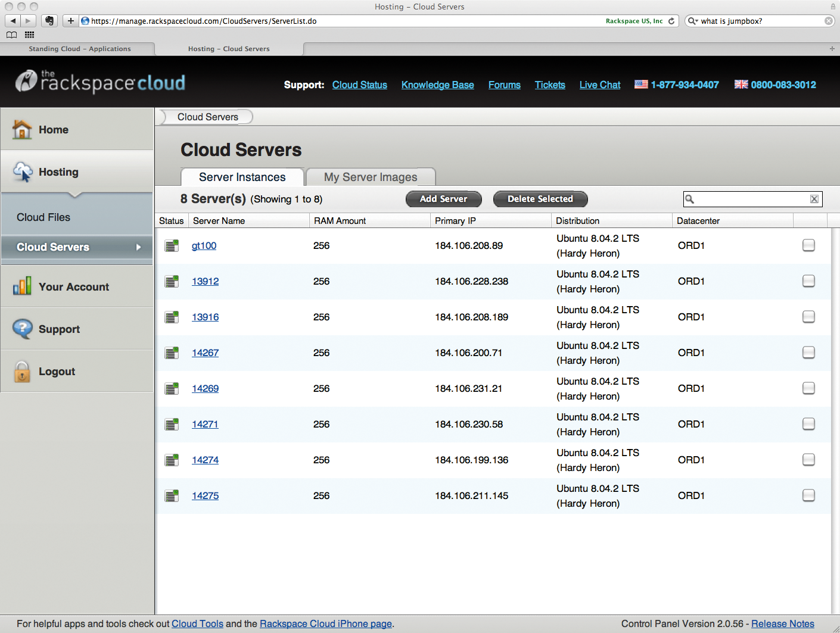Check the checkbox for server 14269
The width and height of the screenshot is (840, 633).
coord(808,388)
